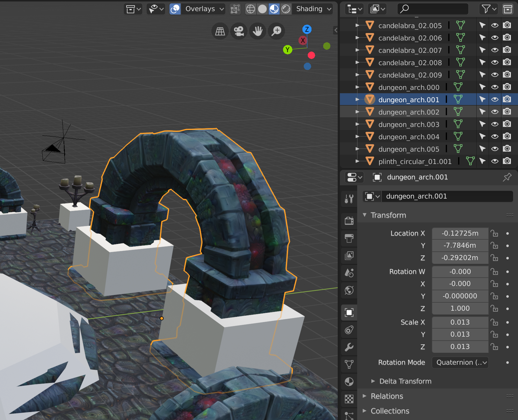518x420 pixels.
Task: Expand the Collections panel
Action: 390,411
